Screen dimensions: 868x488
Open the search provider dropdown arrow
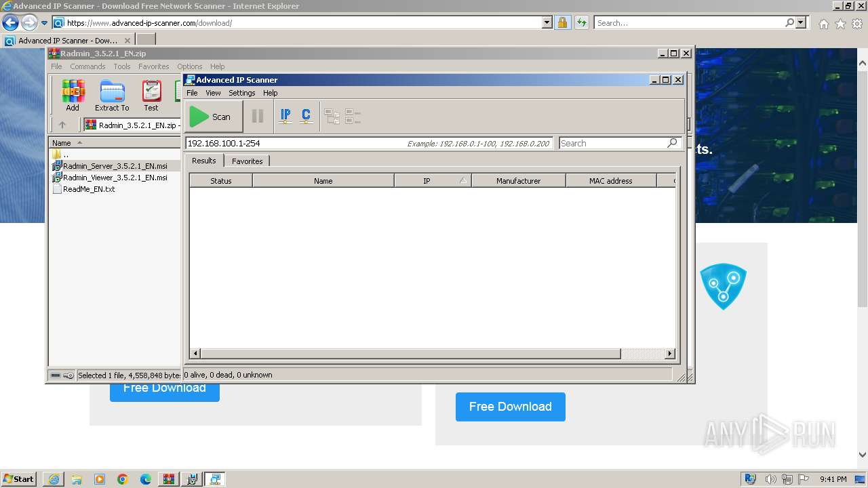point(802,23)
